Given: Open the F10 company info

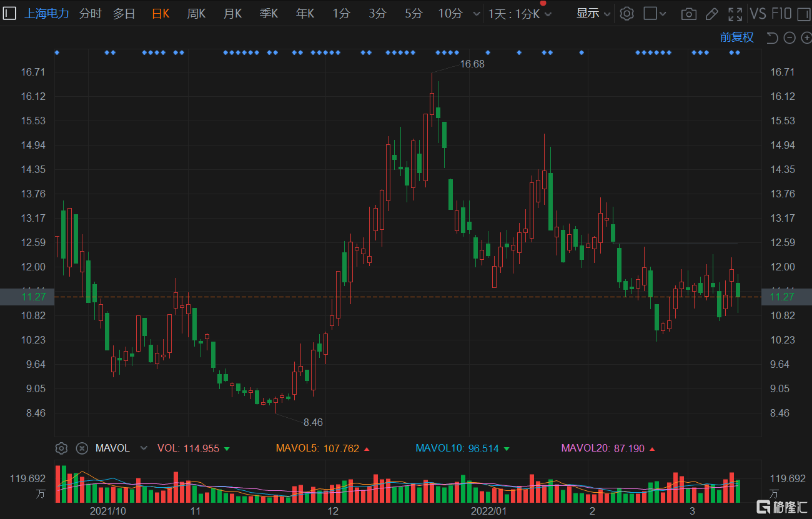Looking at the screenshot, I should point(781,14).
